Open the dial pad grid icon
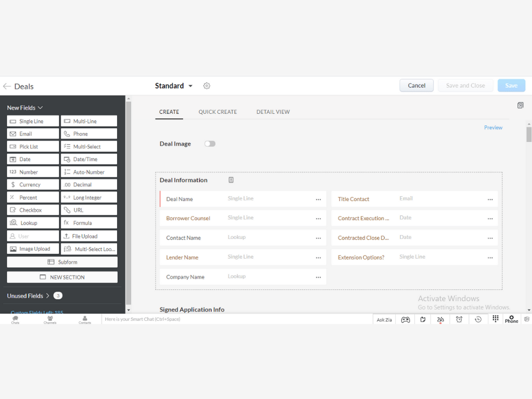The image size is (532, 399). point(495,319)
